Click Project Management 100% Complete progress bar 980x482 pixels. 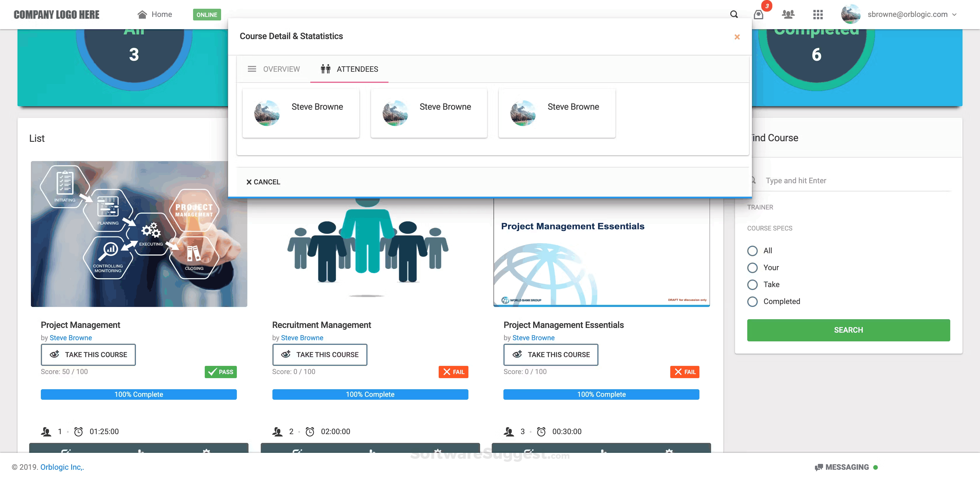[139, 394]
